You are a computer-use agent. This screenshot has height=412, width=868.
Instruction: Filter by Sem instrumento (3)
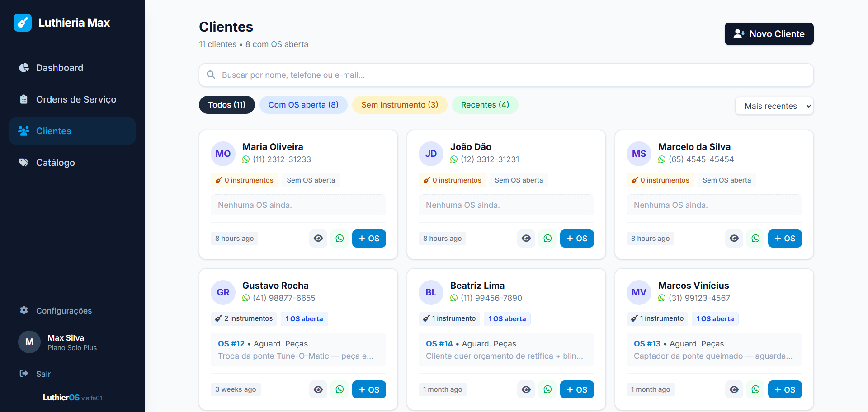point(400,105)
